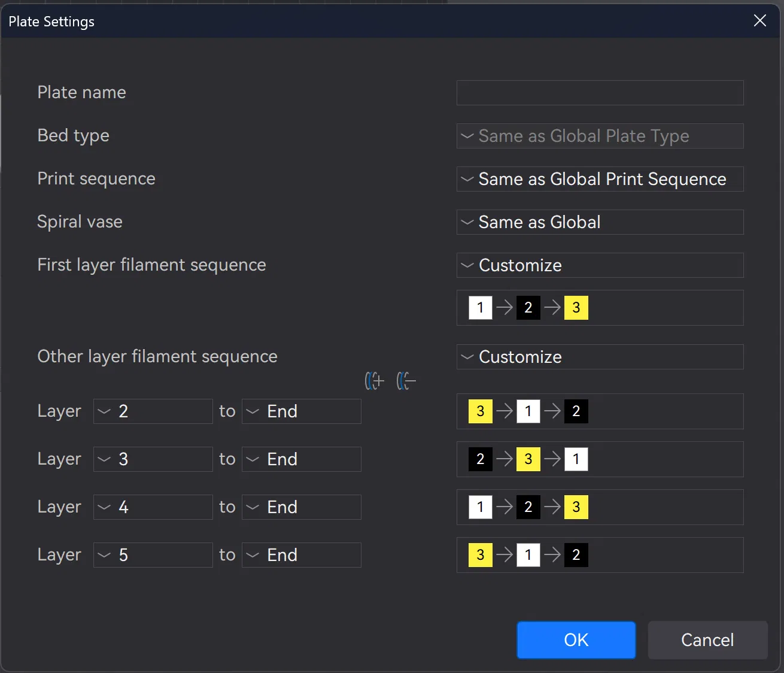784x673 pixels.
Task: Click white filament 1 in first layer sequence
Action: pos(480,308)
